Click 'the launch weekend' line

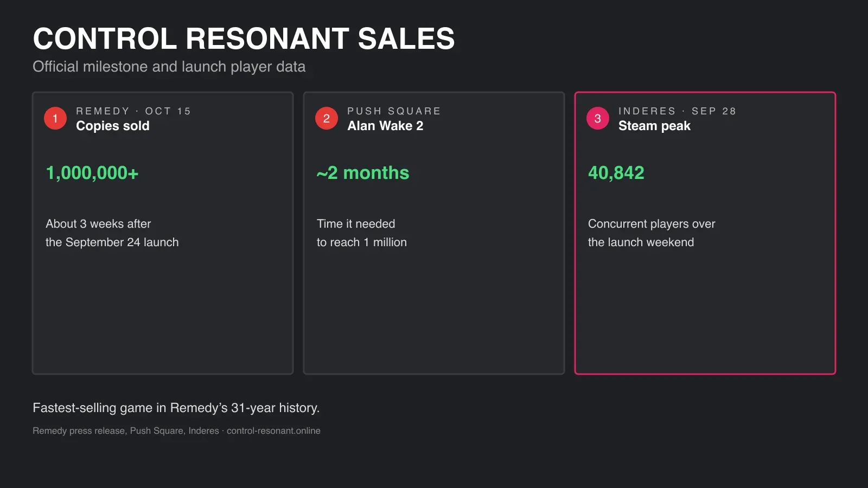pos(641,242)
